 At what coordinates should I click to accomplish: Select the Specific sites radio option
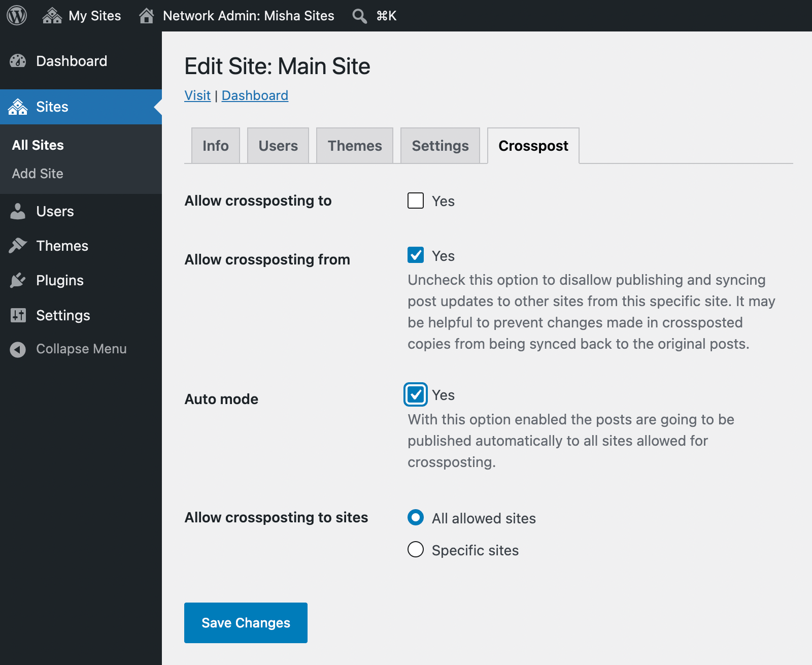[416, 549]
